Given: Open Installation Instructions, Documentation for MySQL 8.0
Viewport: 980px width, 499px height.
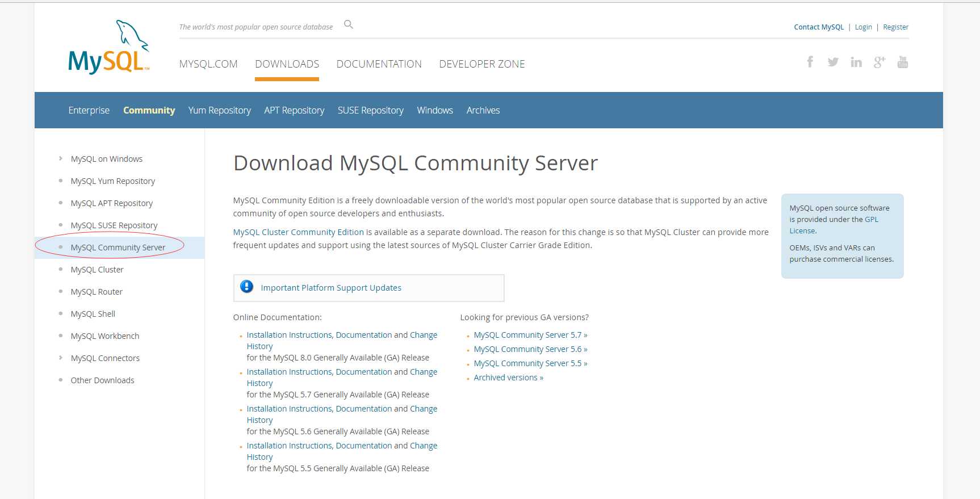Looking at the screenshot, I should click(x=320, y=335).
